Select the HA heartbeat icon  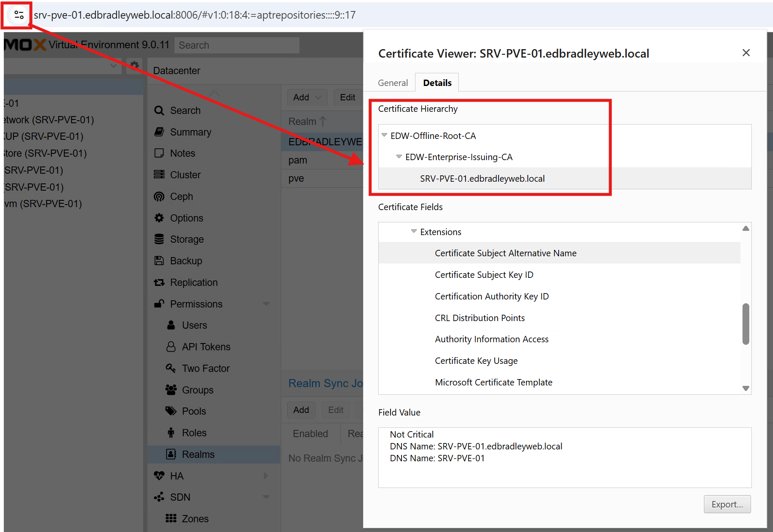click(159, 476)
